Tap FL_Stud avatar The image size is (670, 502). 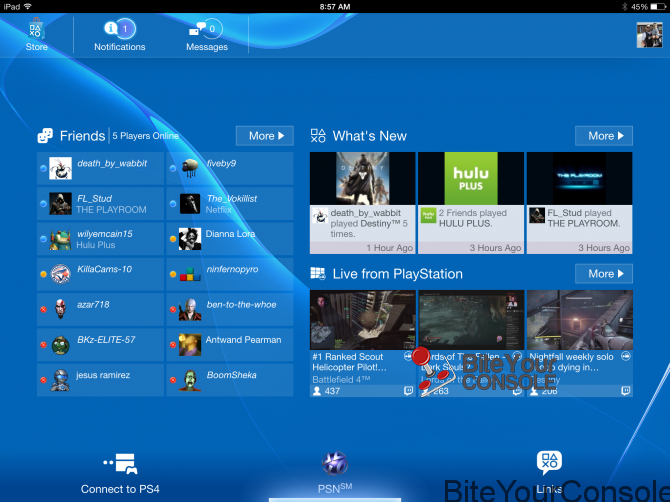[x=60, y=203]
